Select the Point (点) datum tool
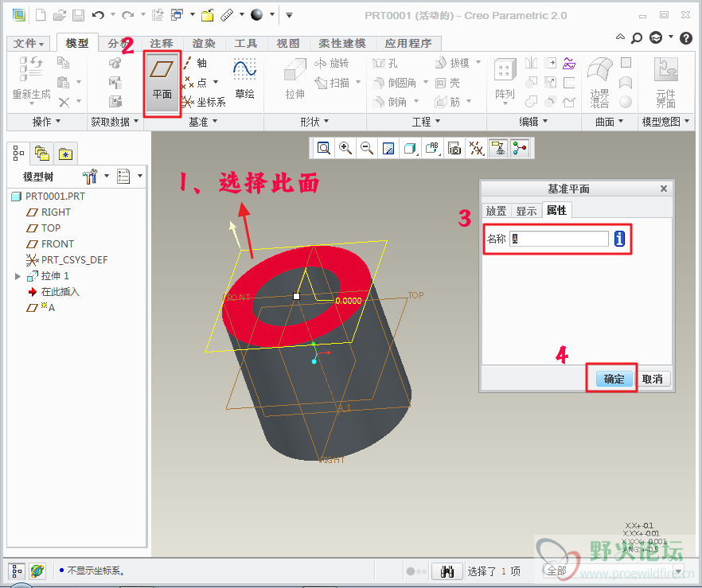This screenshot has width=702, height=588. (x=195, y=82)
